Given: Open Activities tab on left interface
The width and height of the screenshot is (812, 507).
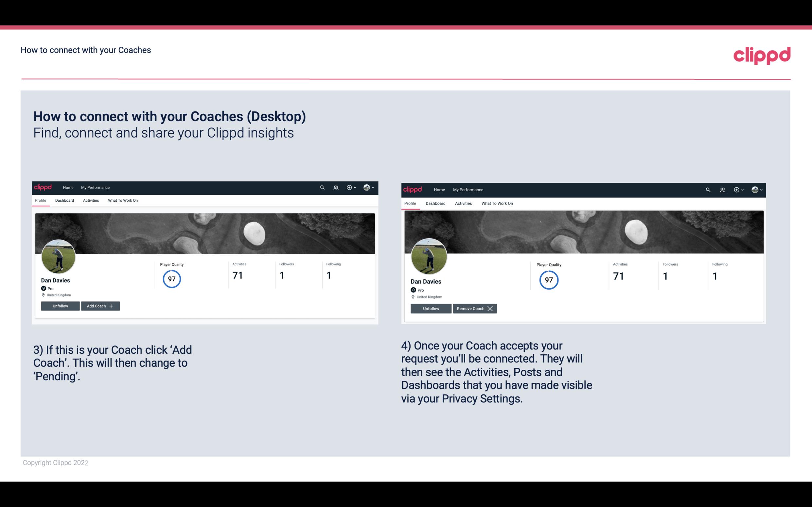Looking at the screenshot, I should (91, 200).
